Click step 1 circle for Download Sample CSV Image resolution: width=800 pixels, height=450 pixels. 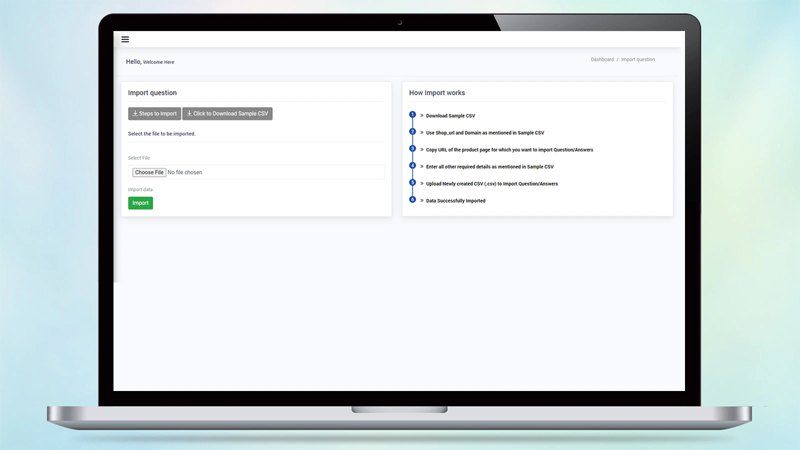(x=412, y=115)
